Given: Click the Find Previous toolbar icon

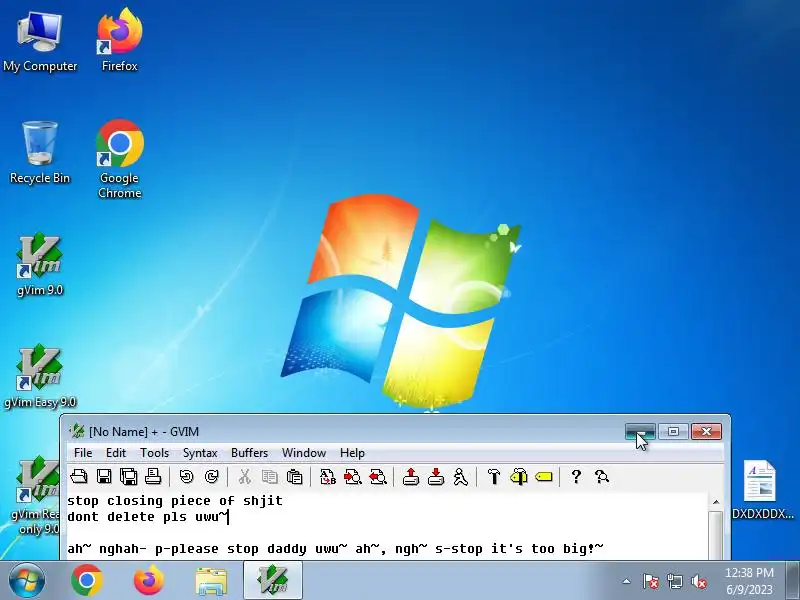Looking at the screenshot, I should [x=378, y=477].
